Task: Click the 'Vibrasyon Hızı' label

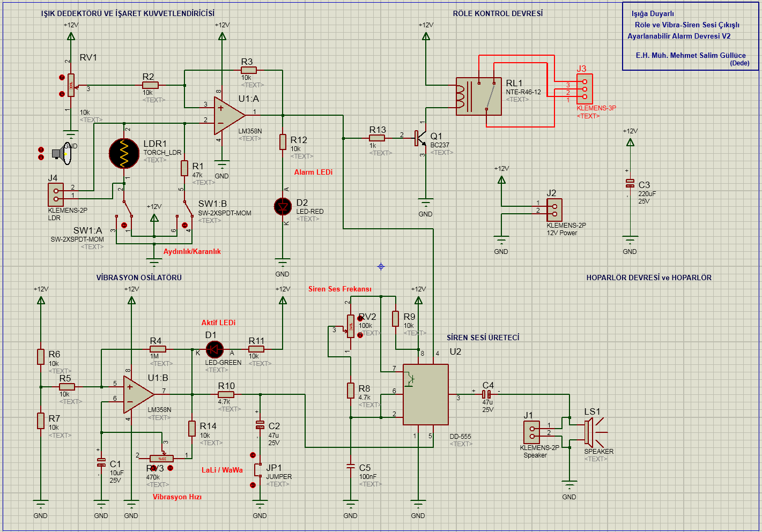Action: click(177, 497)
